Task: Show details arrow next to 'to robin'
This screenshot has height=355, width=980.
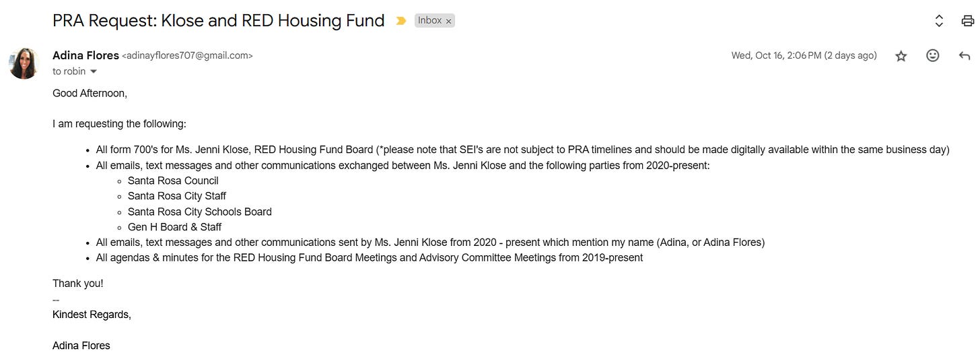Action: pos(94,71)
